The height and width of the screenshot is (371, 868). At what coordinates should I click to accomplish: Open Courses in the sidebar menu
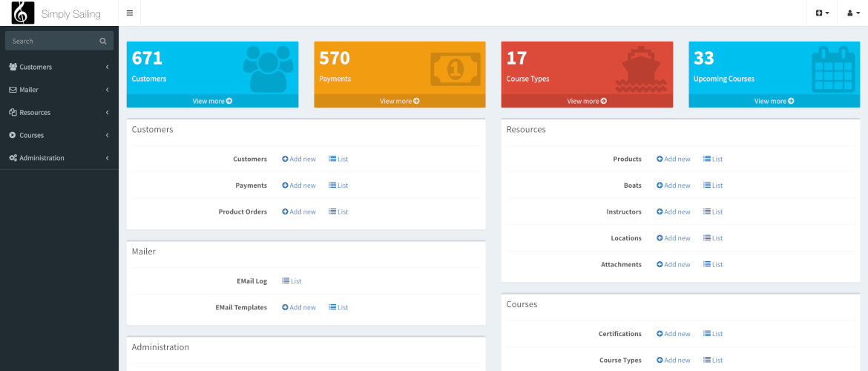[x=59, y=135]
